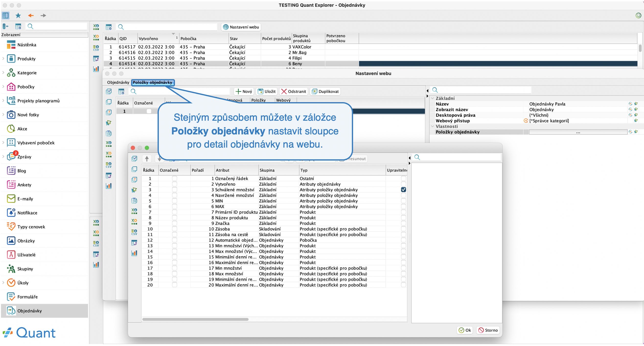Go back with the orange arrow

tap(31, 15)
